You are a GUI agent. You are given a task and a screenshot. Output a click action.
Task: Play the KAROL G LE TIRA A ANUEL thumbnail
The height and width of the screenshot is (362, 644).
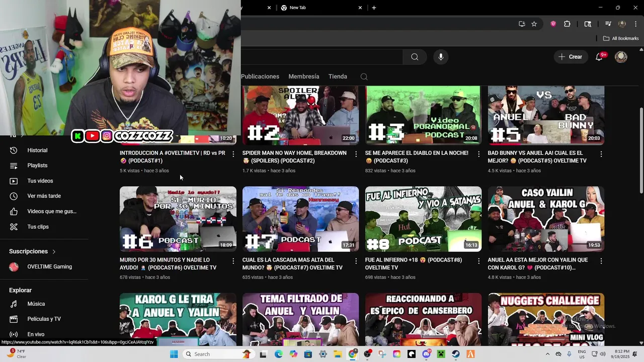(x=178, y=320)
